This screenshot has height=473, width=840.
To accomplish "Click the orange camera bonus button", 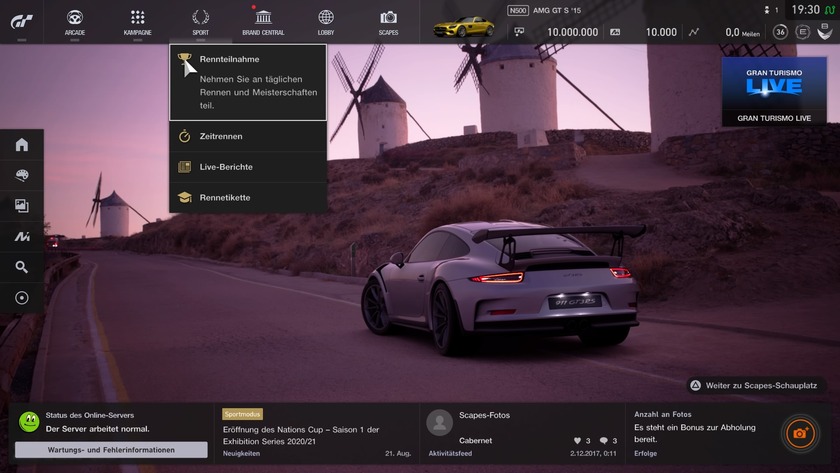I will 799,433.
